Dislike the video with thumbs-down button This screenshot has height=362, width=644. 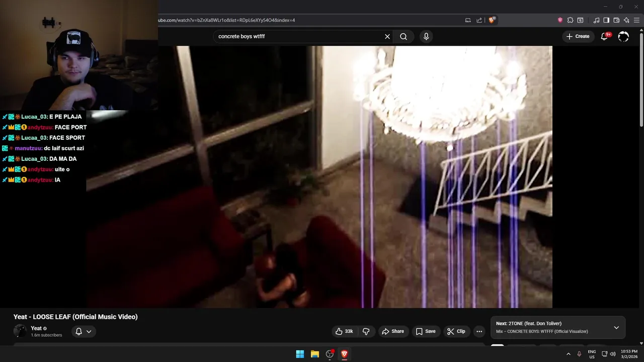click(x=366, y=331)
